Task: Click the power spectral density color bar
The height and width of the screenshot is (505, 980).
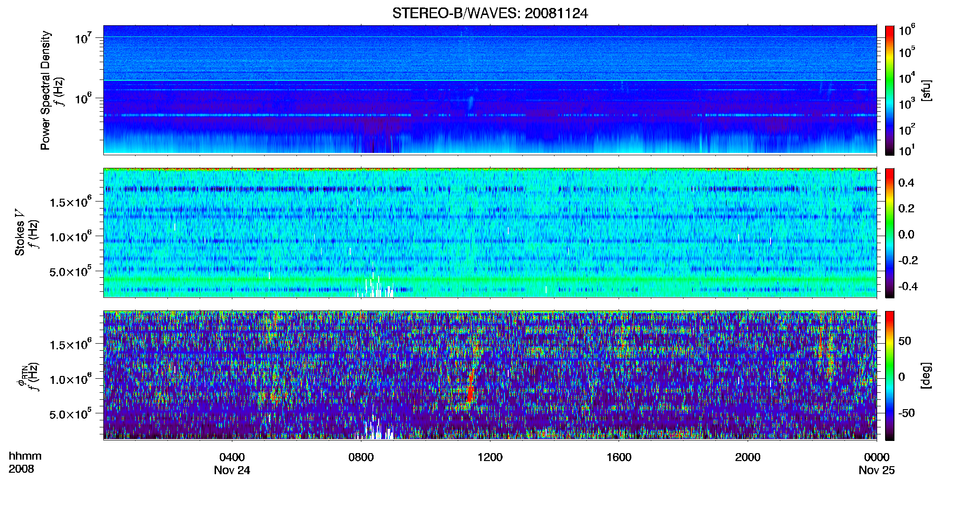Action: coord(890,90)
